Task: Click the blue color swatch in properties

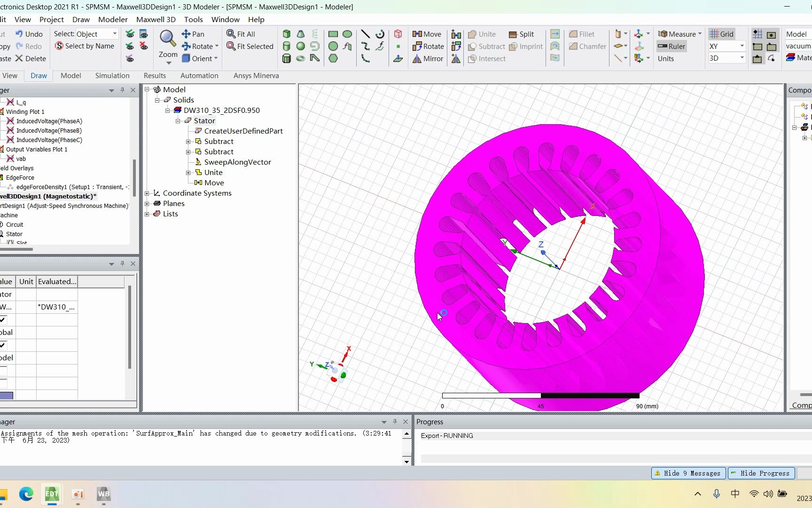Action: tap(7, 396)
